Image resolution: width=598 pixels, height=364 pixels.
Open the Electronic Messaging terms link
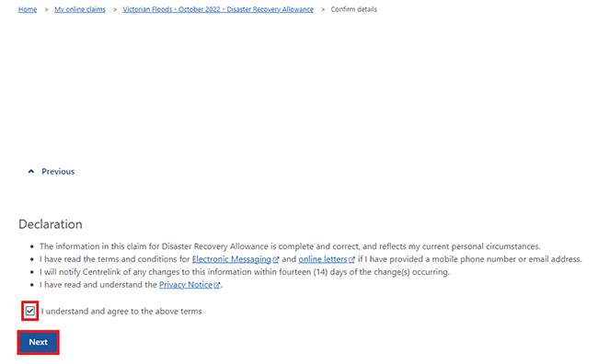(x=232, y=259)
